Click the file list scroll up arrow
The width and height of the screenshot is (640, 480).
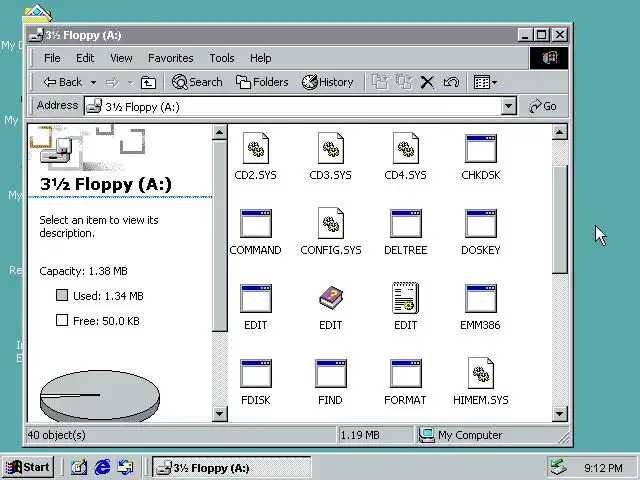(x=560, y=132)
